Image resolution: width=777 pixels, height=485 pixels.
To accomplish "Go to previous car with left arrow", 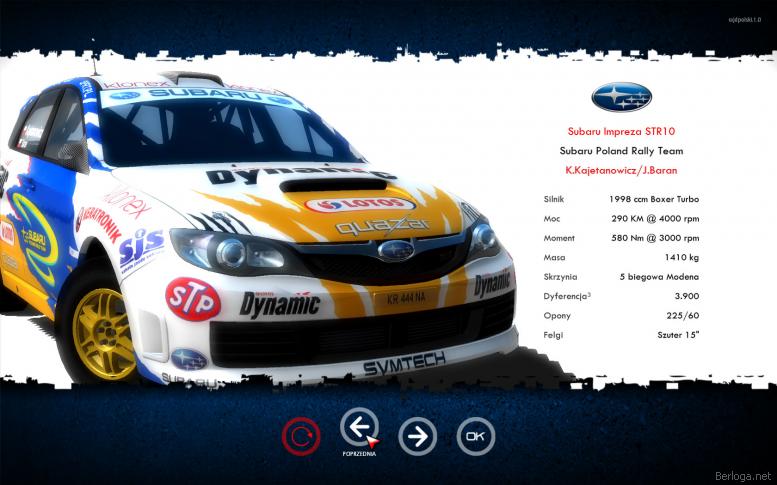I will (x=359, y=427).
